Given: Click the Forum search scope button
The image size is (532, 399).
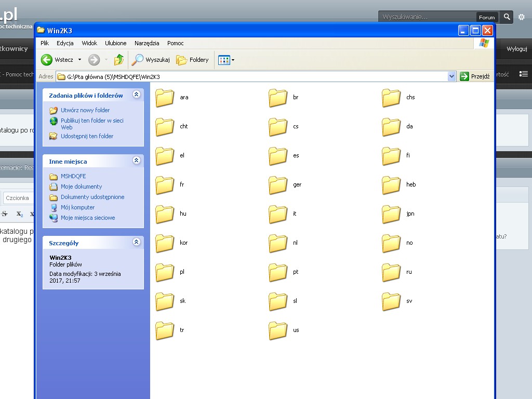Looking at the screenshot, I should coord(487,17).
